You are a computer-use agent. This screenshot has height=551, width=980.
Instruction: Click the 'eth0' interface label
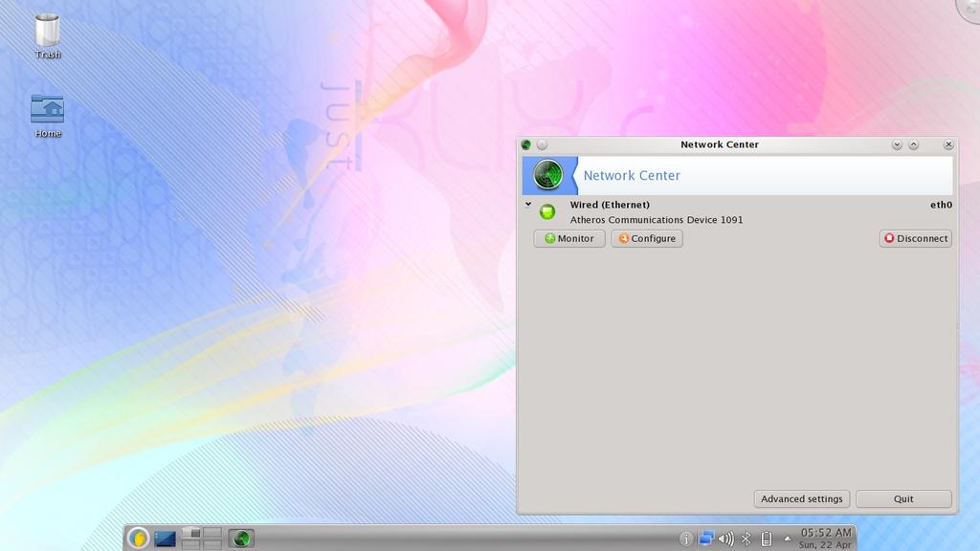click(x=942, y=205)
